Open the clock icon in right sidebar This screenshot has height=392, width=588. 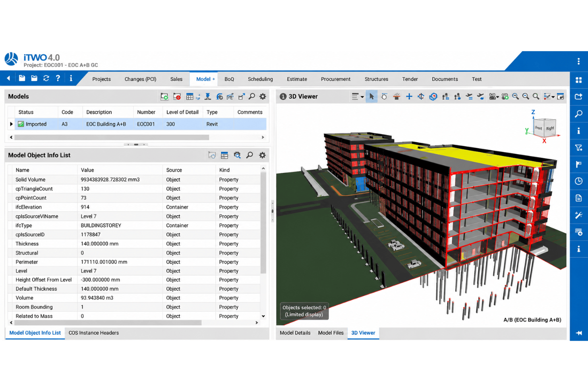point(578,181)
